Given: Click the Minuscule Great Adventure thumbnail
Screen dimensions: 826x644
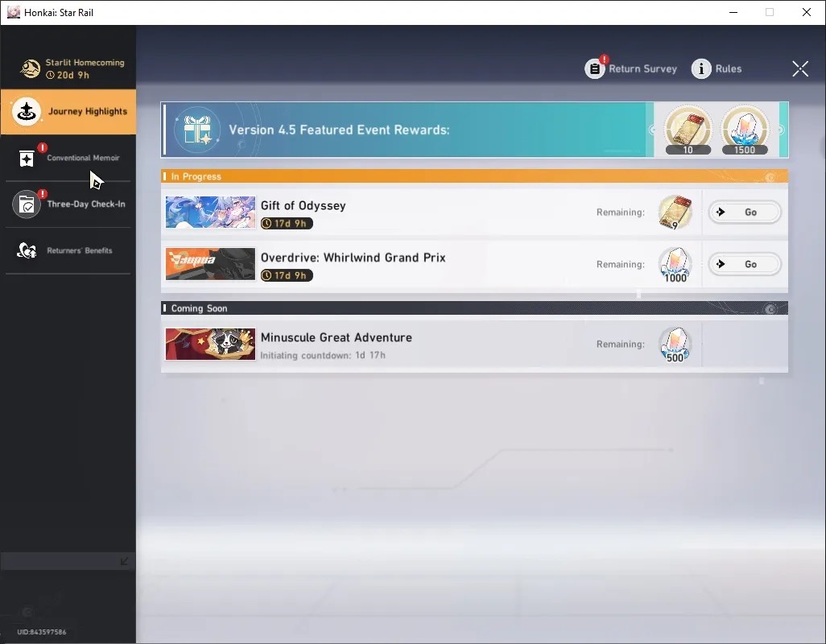Looking at the screenshot, I should coord(210,344).
